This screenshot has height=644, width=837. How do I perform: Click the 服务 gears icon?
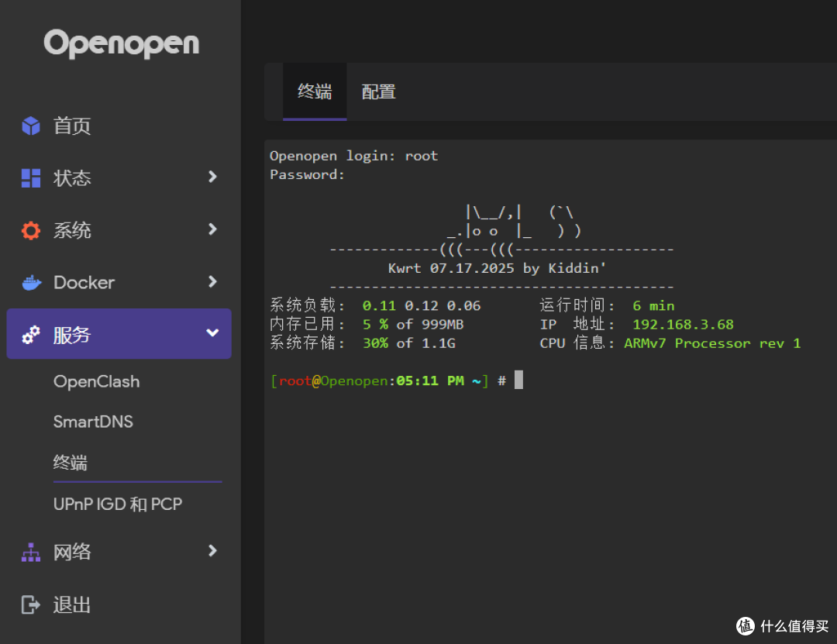pyautogui.click(x=31, y=335)
